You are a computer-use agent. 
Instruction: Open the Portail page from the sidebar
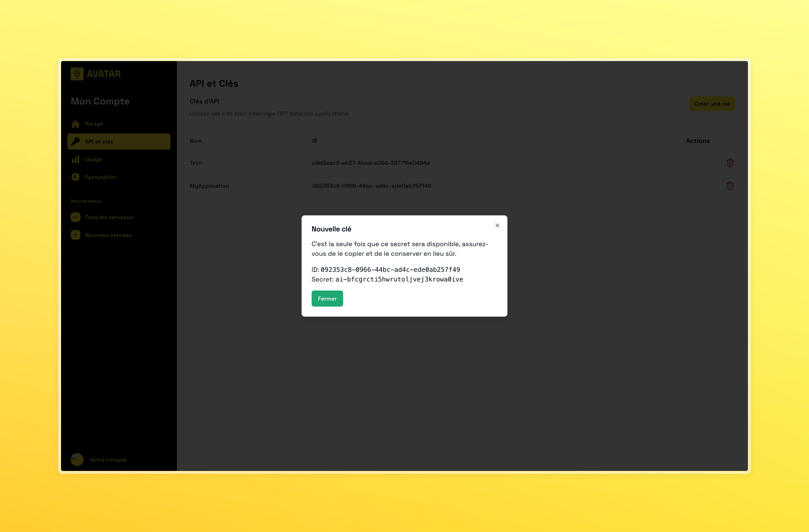tap(94, 124)
